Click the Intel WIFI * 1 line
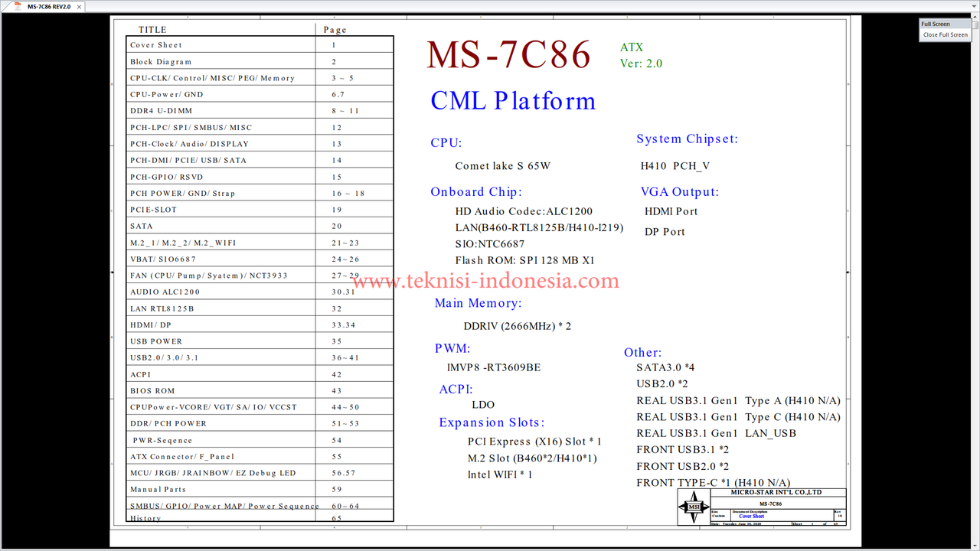980x551 pixels. coord(500,474)
